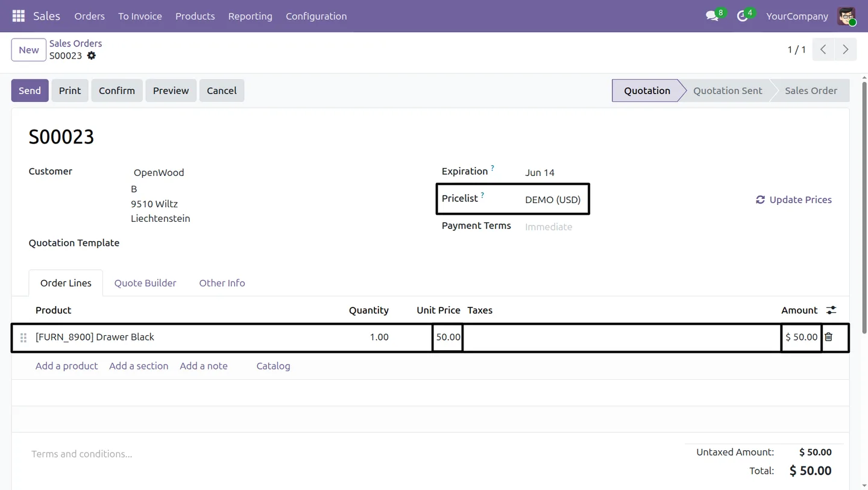Screen dimensions: 868x490
Task: Open the Configuration menu
Action: pos(316,16)
